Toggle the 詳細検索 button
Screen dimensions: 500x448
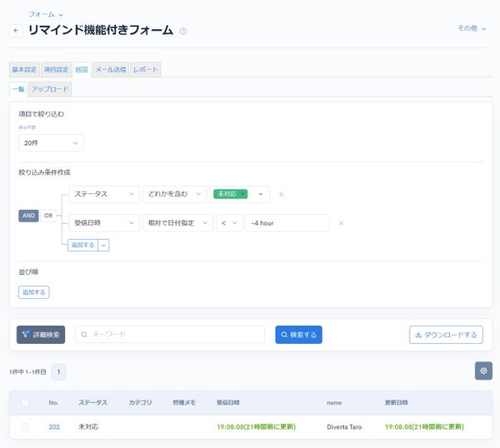pyautogui.click(x=41, y=335)
